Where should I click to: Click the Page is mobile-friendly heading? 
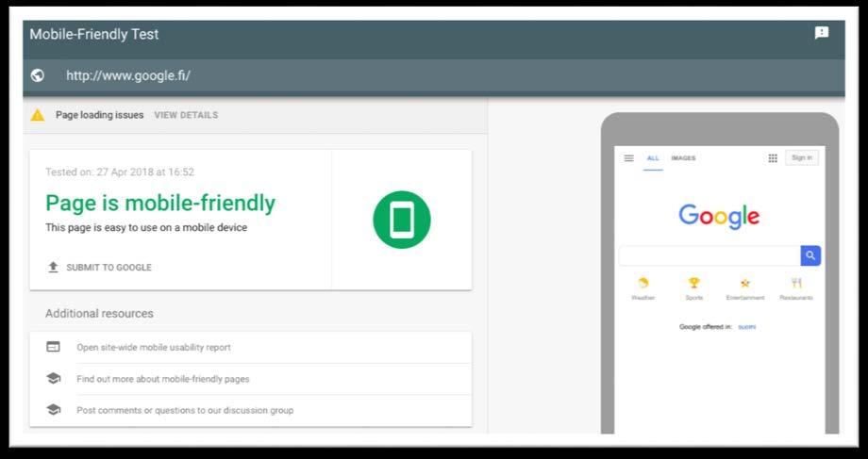[160, 203]
